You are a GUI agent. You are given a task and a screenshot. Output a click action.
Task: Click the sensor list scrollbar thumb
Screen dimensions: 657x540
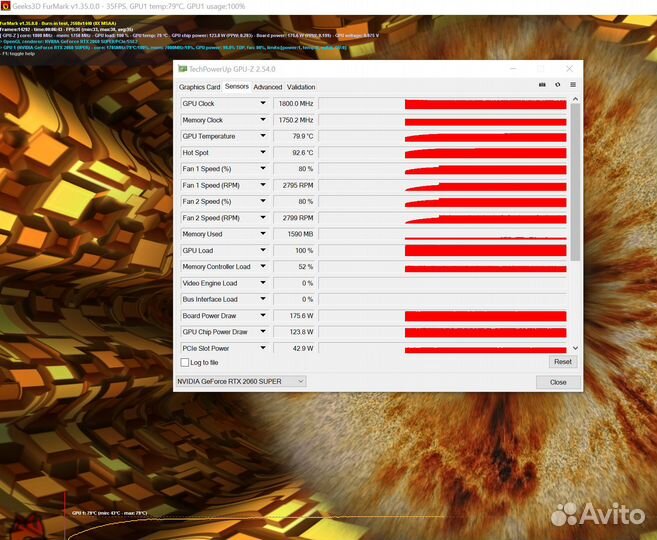click(575, 181)
